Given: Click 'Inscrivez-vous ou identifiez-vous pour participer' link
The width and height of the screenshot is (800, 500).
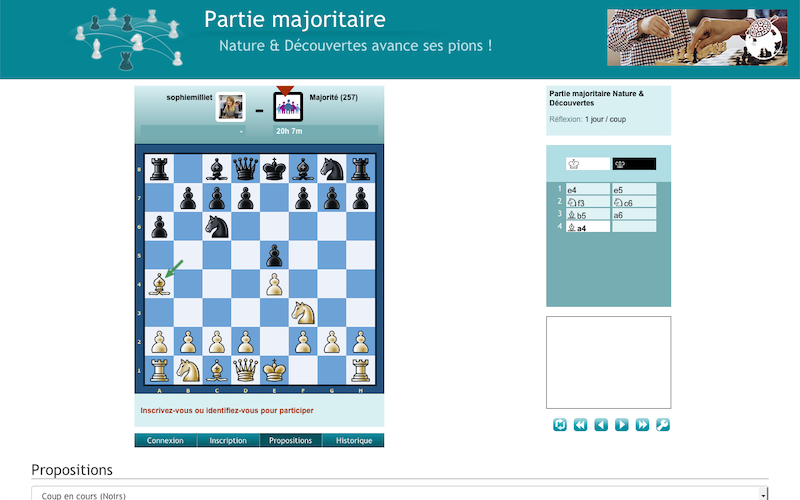Looking at the screenshot, I should tap(227, 410).
